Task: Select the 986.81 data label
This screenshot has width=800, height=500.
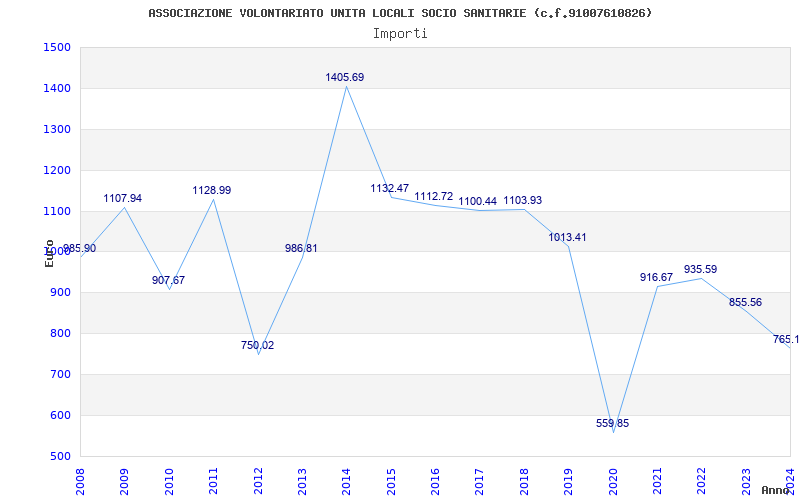Action: tap(301, 248)
